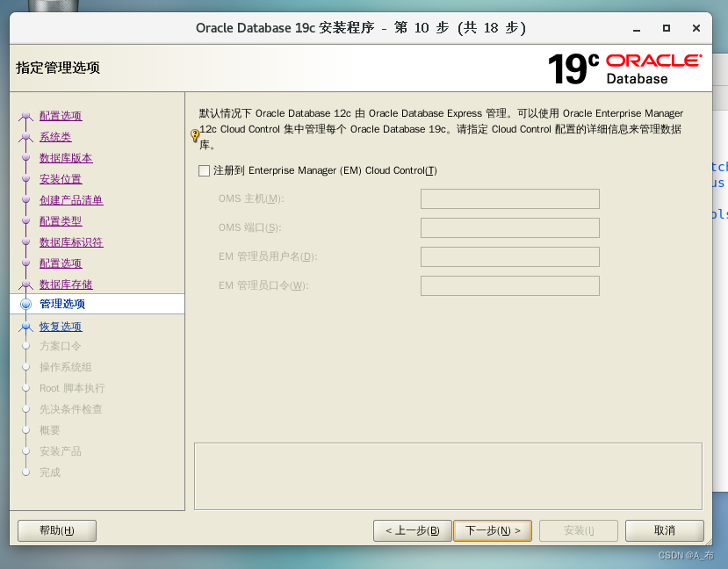Image resolution: width=728 pixels, height=569 pixels.
Task: Open 恢复选项 step link
Action: pos(61,327)
